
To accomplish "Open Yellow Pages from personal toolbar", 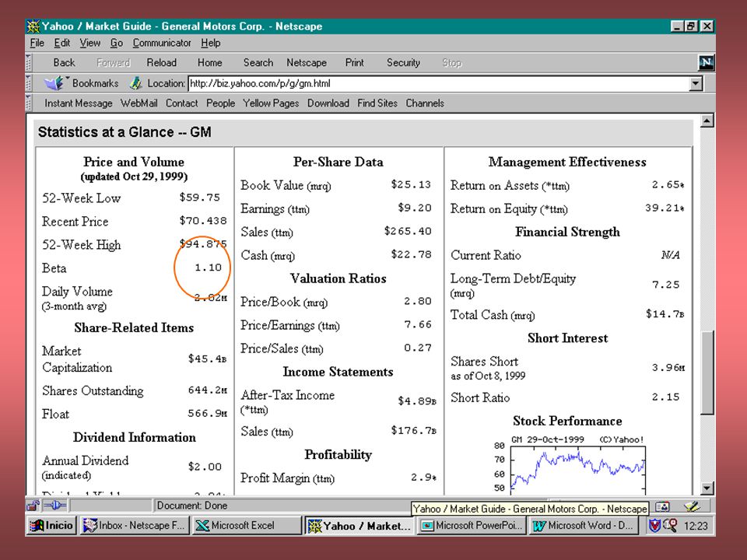I will click(x=271, y=103).
